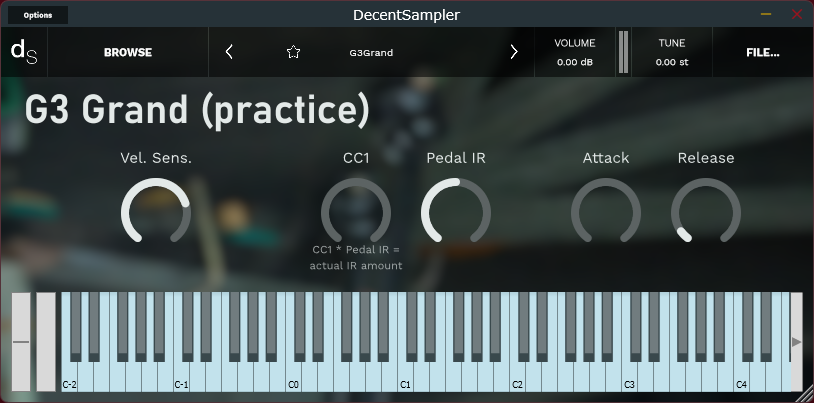Click the CC1 knob
This screenshot has height=403, width=814.
click(x=356, y=212)
